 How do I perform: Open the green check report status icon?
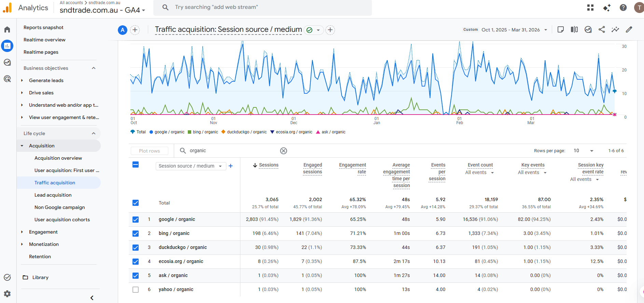coord(309,30)
